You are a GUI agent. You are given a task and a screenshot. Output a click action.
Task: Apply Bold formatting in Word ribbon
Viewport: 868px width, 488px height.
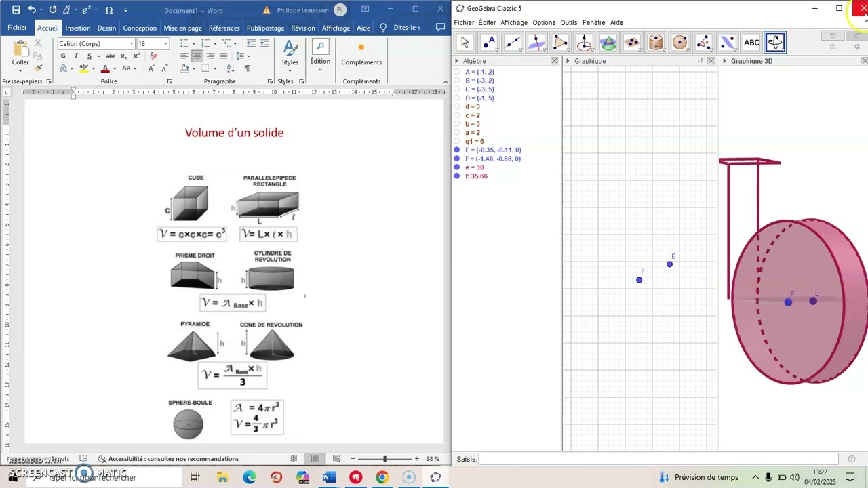tap(63, 56)
